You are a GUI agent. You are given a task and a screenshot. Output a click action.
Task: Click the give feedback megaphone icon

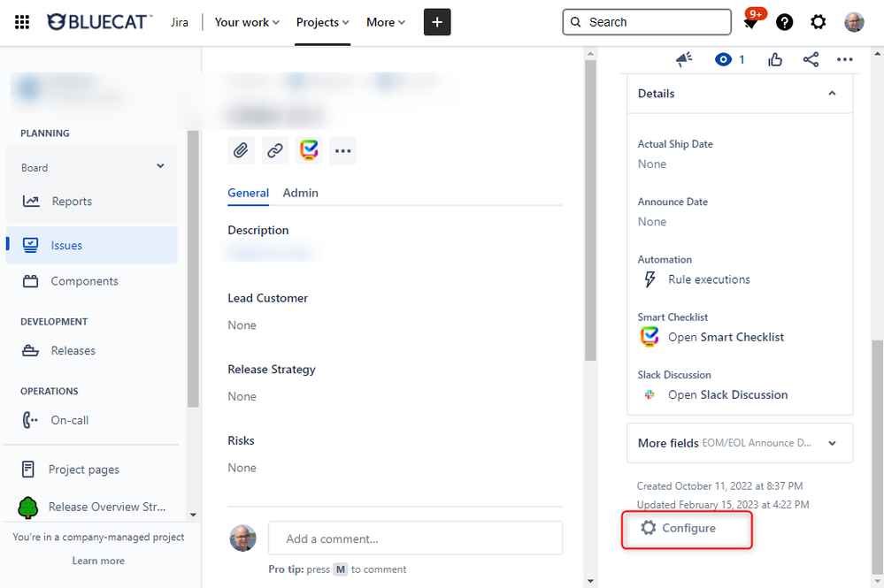(x=684, y=59)
